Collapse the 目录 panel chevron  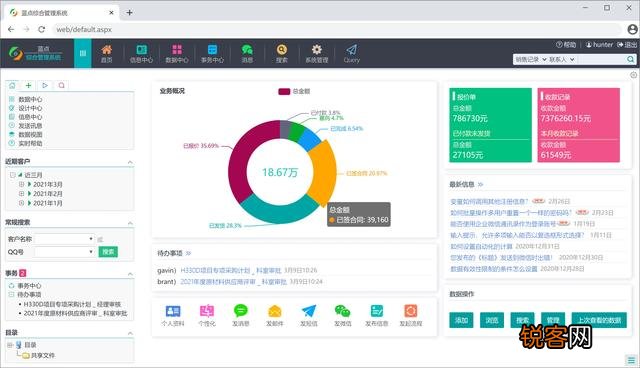[x=130, y=333]
